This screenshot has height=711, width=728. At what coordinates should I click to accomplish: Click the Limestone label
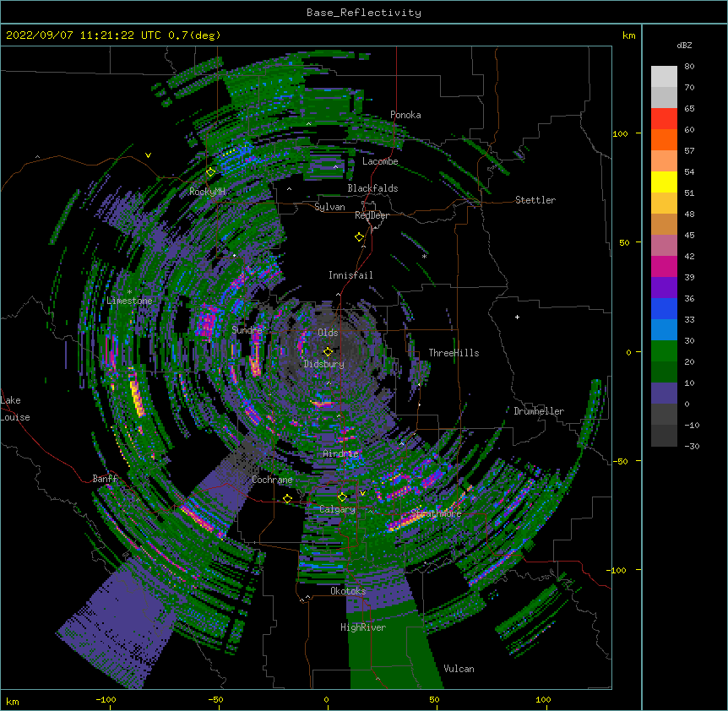[x=129, y=301]
